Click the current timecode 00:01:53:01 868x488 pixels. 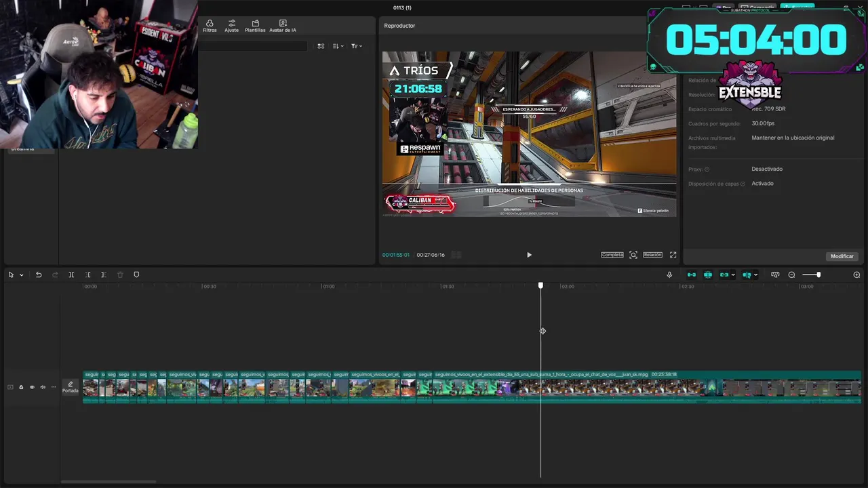pos(396,255)
